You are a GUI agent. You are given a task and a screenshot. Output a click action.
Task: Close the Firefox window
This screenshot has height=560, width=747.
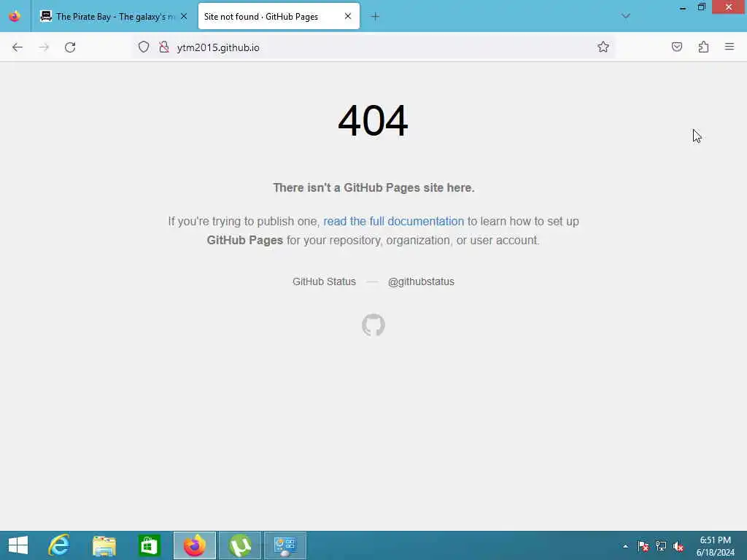click(x=729, y=7)
